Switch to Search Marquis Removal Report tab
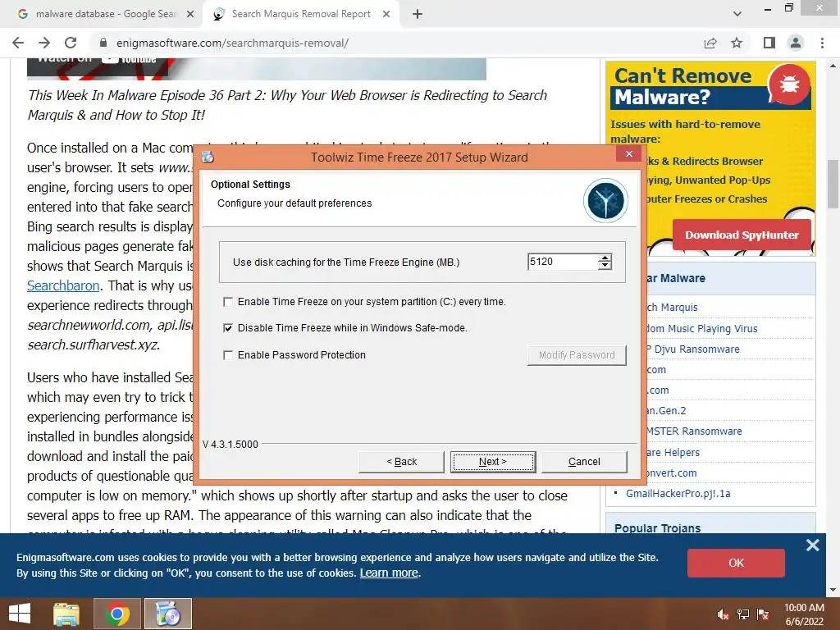 click(x=300, y=14)
